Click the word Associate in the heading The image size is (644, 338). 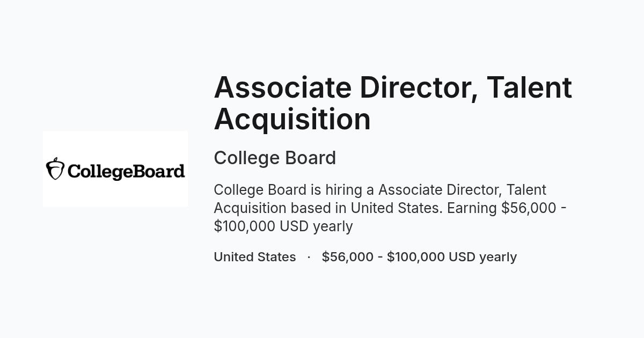coord(282,87)
